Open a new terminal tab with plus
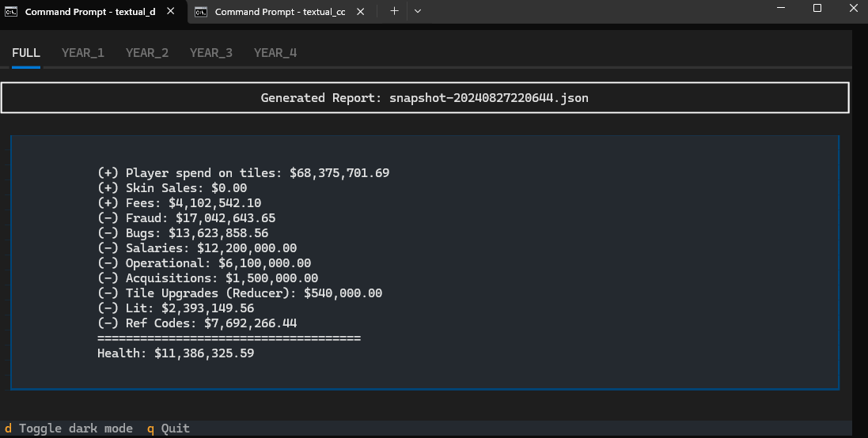868x438 pixels. pyautogui.click(x=394, y=11)
